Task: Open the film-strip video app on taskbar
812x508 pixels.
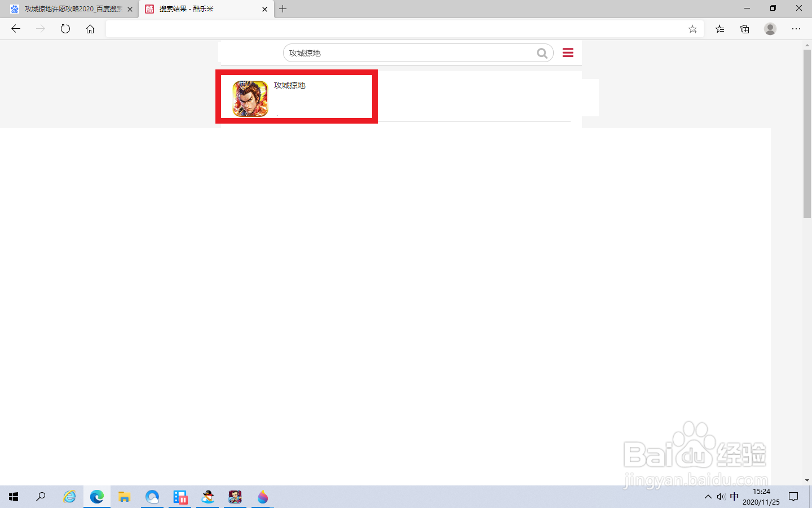Action: pyautogui.click(x=180, y=497)
